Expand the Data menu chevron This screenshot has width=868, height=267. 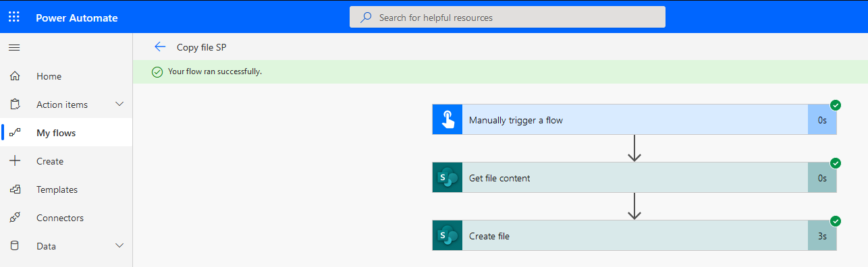click(120, 245)
